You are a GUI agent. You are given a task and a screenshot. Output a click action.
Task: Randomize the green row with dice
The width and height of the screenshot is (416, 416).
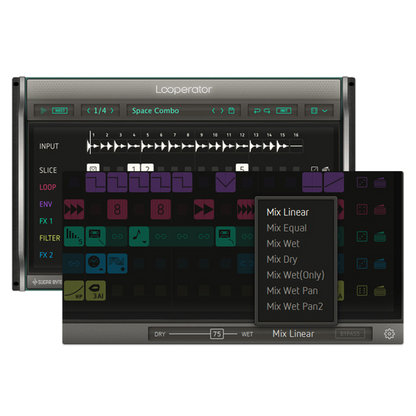362,236
